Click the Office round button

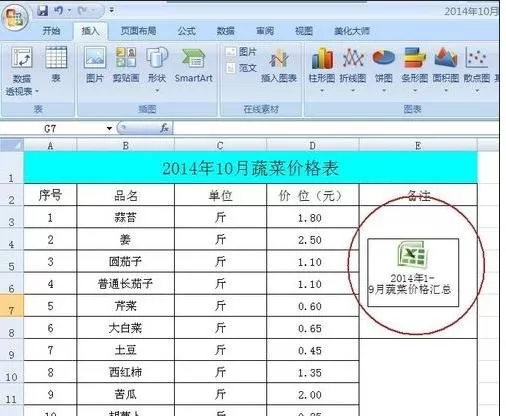point(14,17)
